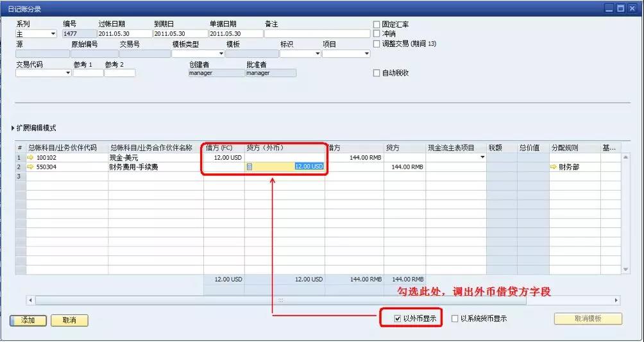644x342 pixels.
Task: Open the 交易代码 dropdown list
Action: coord(68,73)
